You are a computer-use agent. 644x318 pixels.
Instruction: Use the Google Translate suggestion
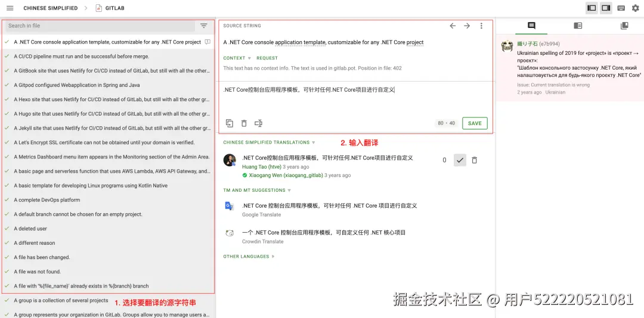point(329,205)
